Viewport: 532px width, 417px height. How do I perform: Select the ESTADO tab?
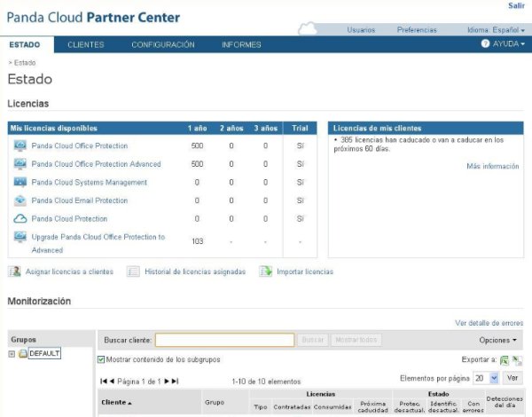(x=25, y=44)
